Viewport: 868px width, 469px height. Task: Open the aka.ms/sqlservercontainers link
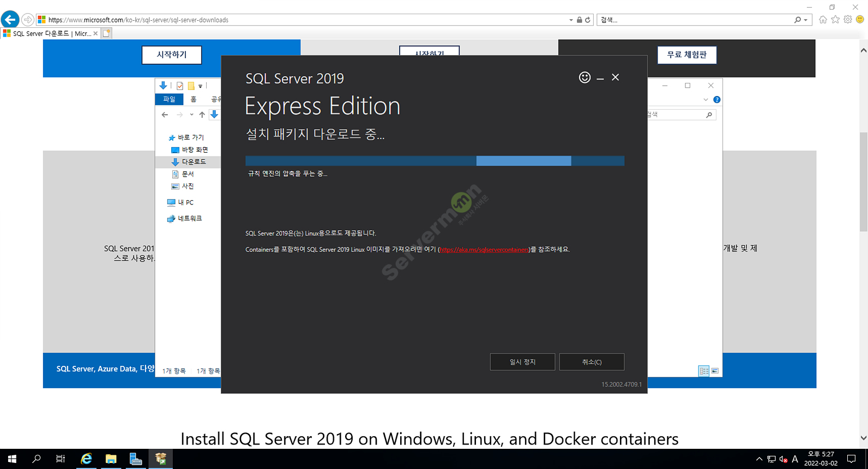pyautogui.click(x=484, y=250)
